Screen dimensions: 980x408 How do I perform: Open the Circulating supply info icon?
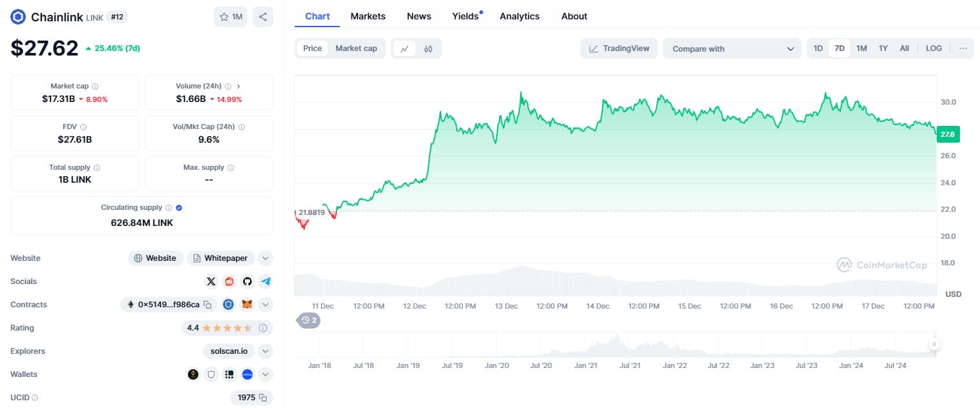[169, 208]
